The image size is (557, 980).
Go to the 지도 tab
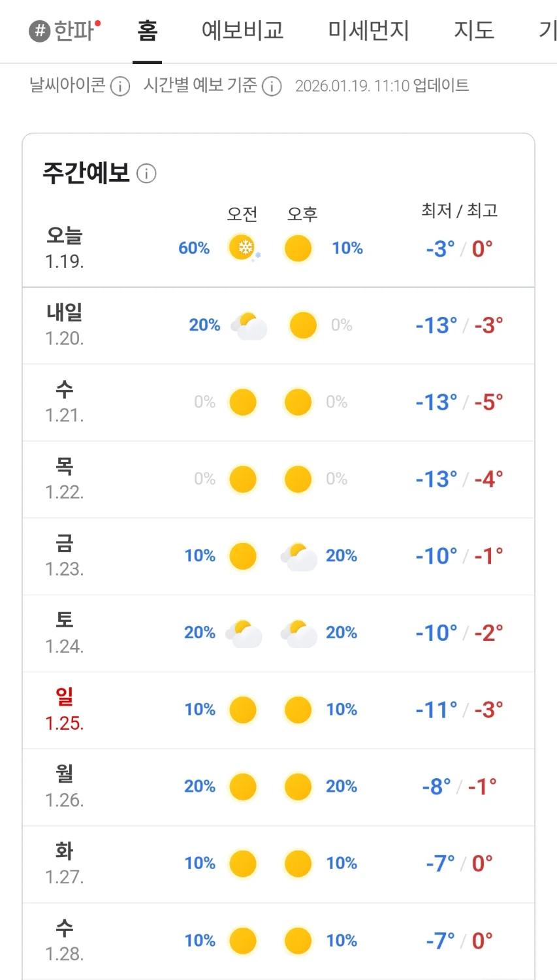pyautogui.click(x=474, y=30)
